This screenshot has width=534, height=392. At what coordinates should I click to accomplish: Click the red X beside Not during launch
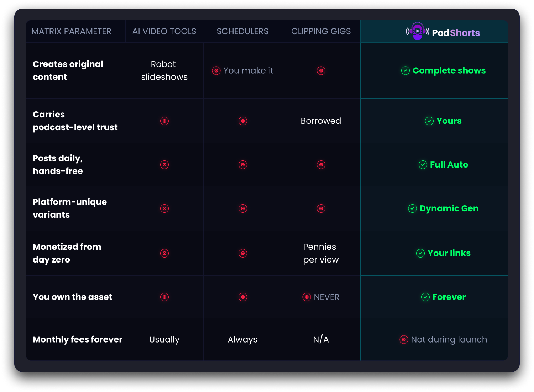(x=404, y=340)
